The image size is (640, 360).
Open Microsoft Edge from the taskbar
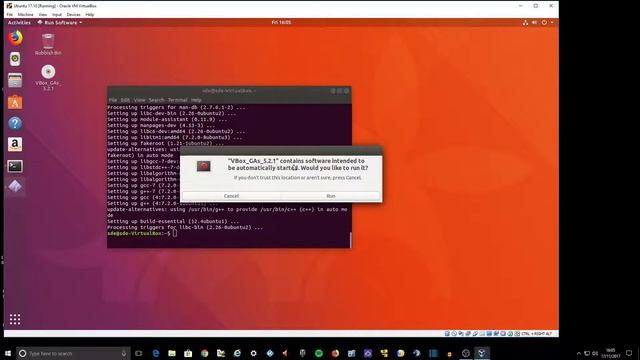point(156,353)
